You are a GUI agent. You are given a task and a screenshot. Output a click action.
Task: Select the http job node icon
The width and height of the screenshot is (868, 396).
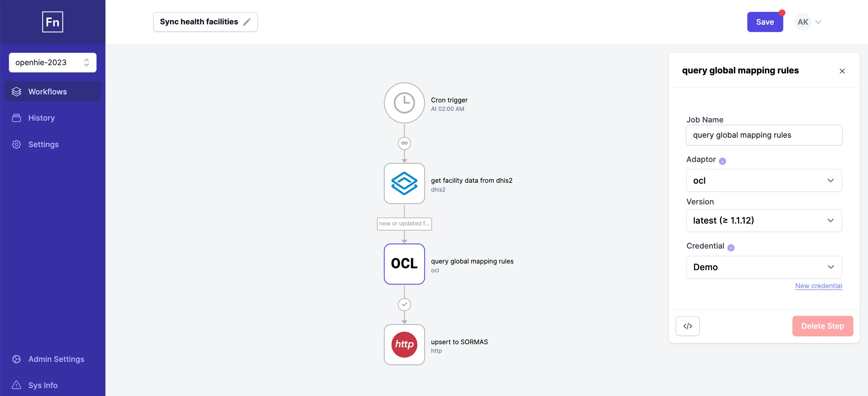pyautogui.click(x=404, y=345)
